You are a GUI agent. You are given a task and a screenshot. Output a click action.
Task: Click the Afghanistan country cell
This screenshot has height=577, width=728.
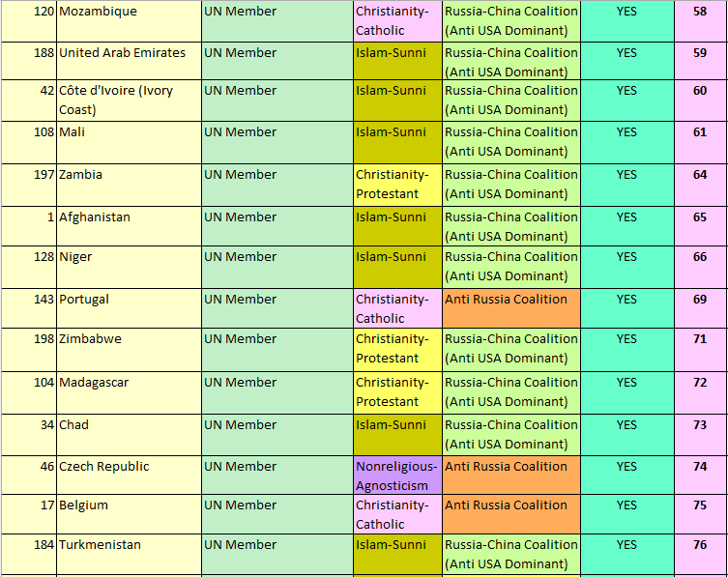click(130, 226)
